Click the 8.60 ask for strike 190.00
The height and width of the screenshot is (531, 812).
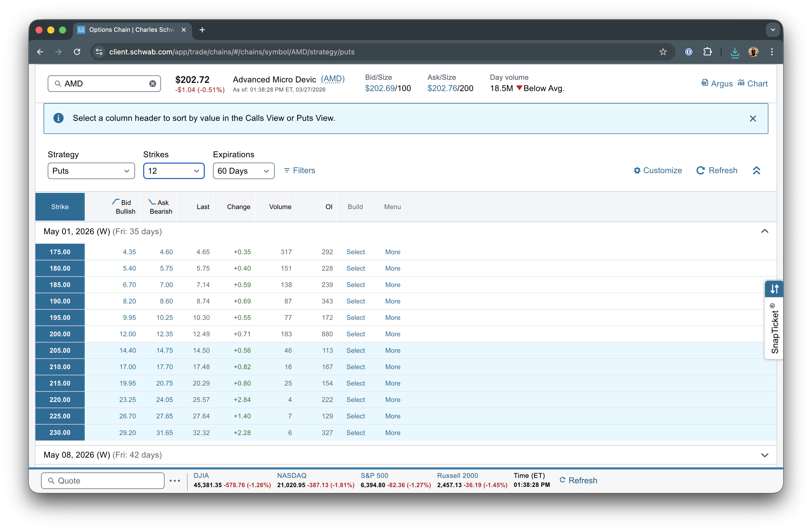(x=166, y=301)
